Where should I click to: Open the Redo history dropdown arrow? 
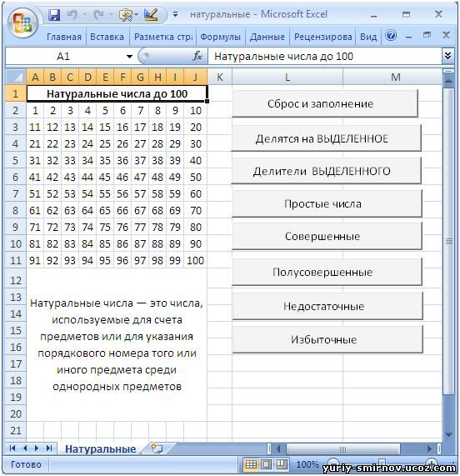click(111, 14)
